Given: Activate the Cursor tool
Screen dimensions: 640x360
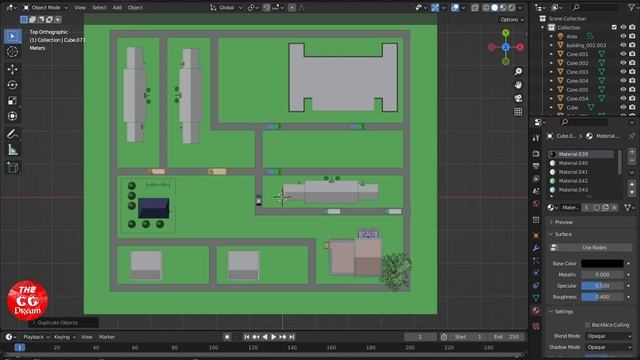Looking at the screenshot, I should (x=13, y=52).
